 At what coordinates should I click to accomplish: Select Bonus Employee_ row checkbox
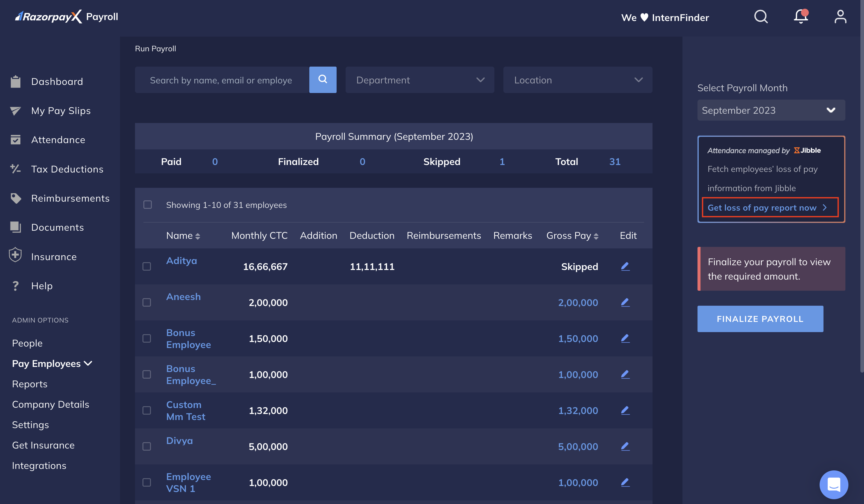coord(147,374)
